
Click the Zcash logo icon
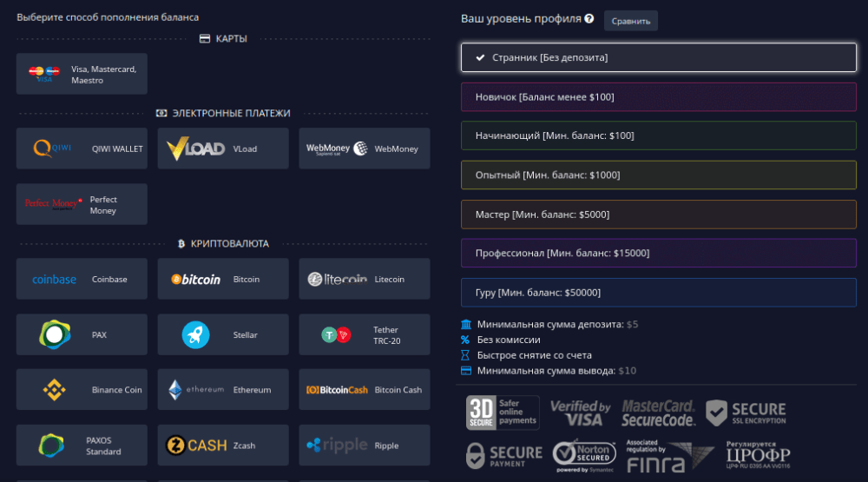pyautogui.click(x=196, y=446)
